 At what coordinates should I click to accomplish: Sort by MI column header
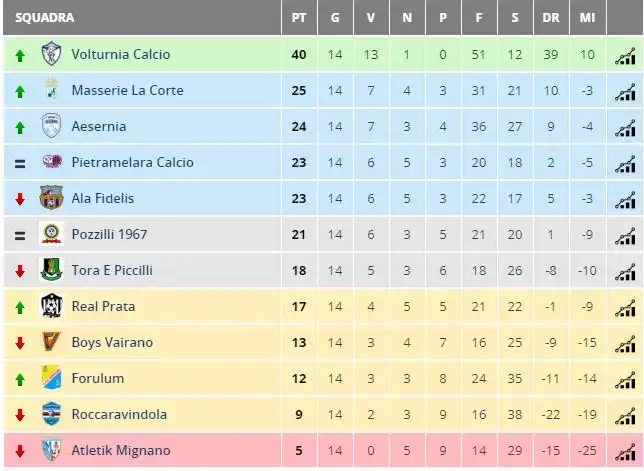coord(587,18)
